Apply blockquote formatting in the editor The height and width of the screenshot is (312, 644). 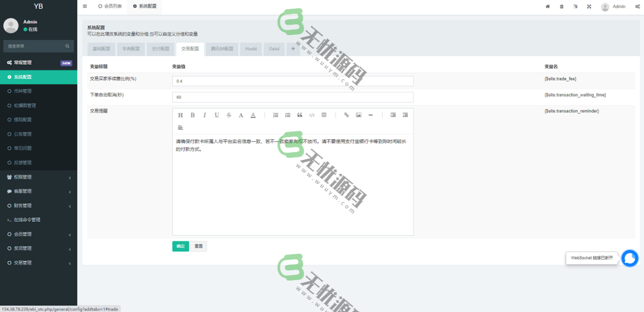[x=300, y=115]
